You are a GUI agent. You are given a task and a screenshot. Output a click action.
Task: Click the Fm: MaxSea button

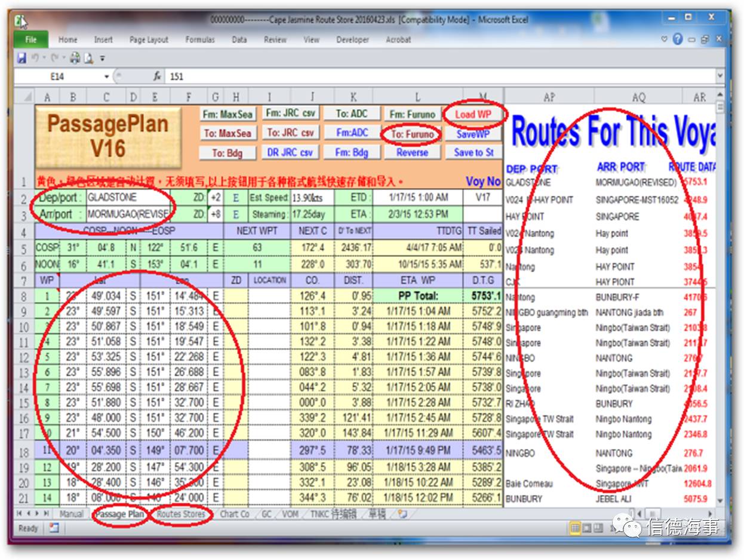pyautogui.click(x=227, y=114)
